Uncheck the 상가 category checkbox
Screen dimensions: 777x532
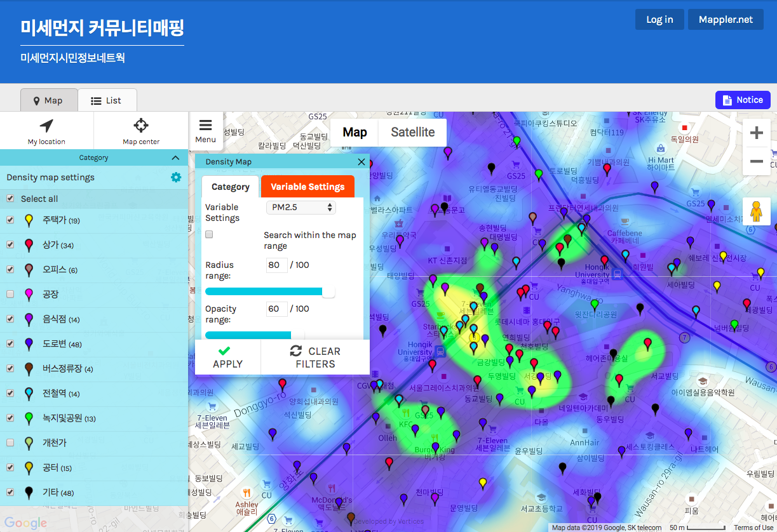pyautogui.click(x=10, y=245)
